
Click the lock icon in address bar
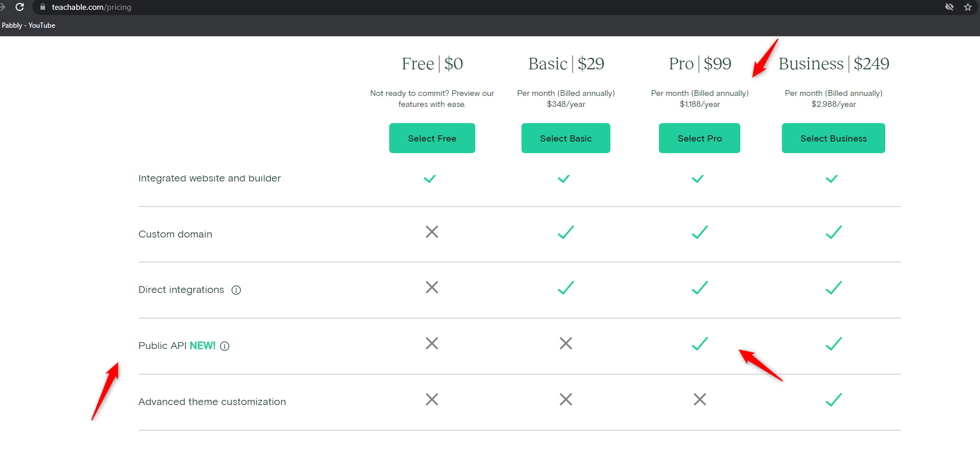42,7
